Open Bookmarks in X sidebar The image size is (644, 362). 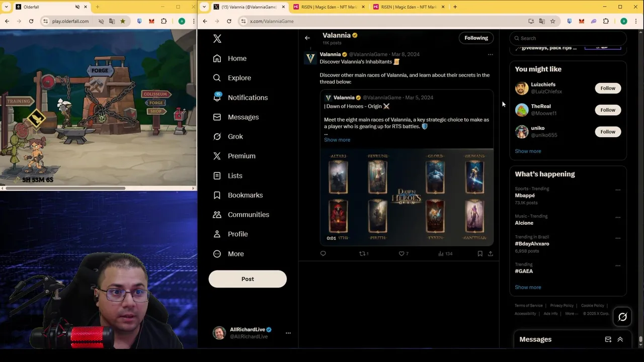coord(238,195)
